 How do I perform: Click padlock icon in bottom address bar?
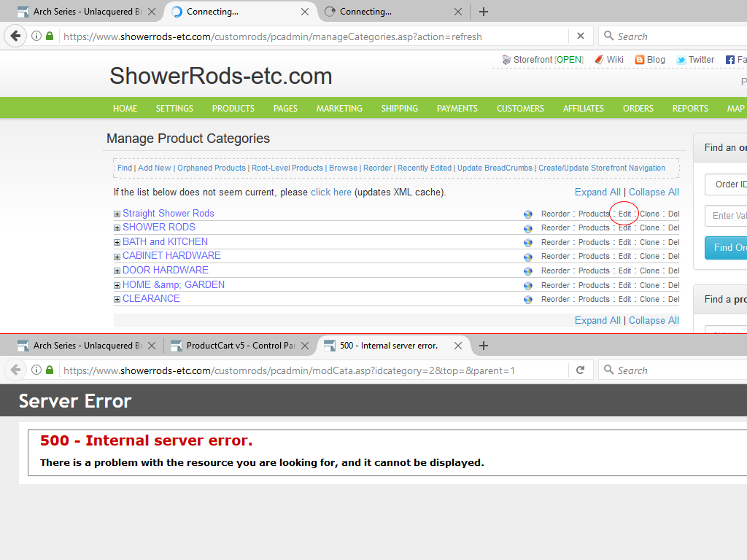(50, 370)
